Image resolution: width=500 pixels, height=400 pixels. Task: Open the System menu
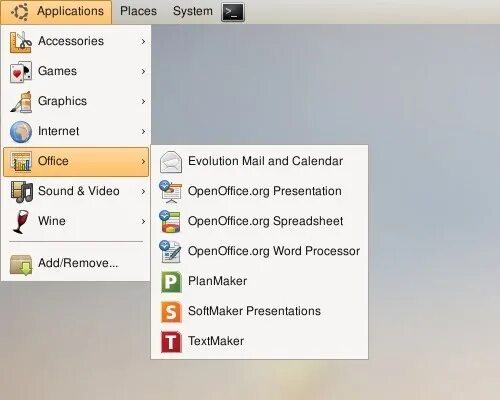pos(193,11)
